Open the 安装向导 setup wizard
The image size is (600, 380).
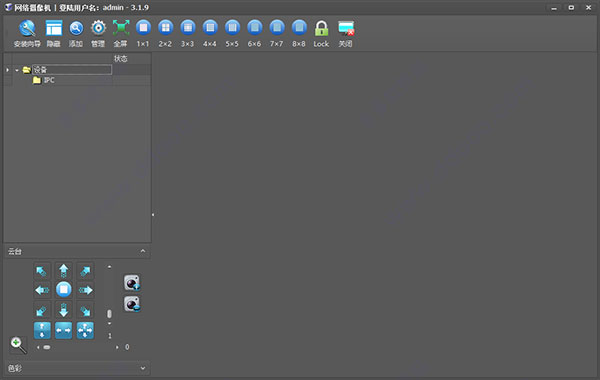(27, 34)
